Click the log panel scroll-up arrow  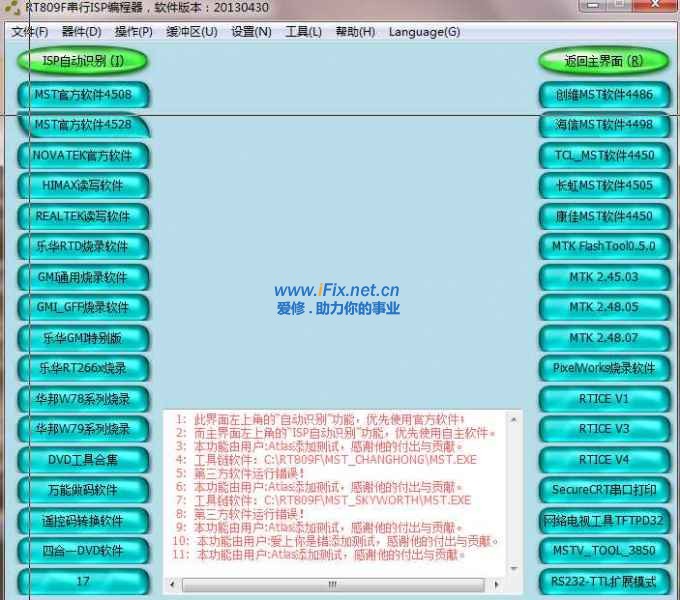click(x=513, y=420)
